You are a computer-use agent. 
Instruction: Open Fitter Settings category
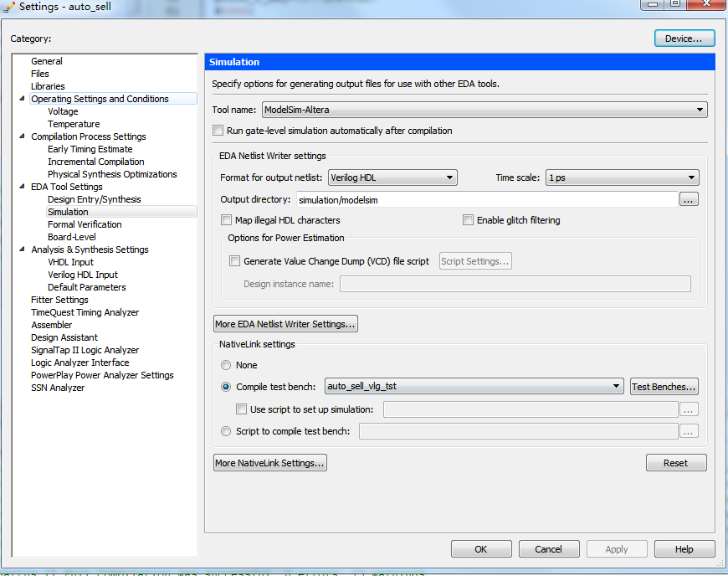[x=59, y=299]
